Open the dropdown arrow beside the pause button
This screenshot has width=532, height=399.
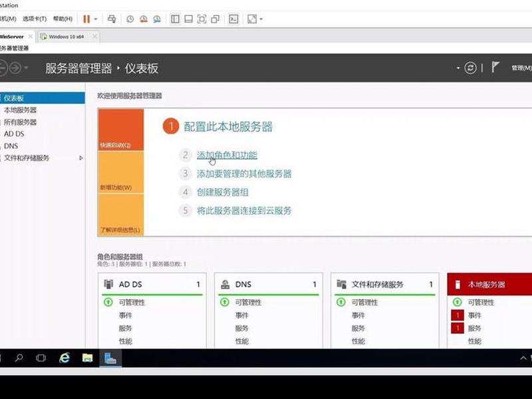[x=96, y=19]
